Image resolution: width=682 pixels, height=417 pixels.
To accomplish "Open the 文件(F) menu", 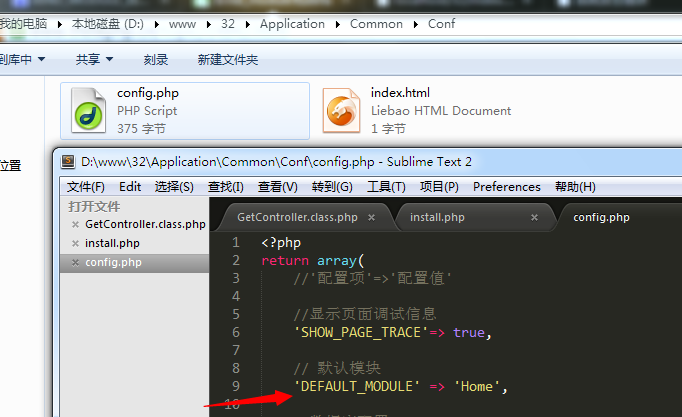I will coord(86,187).
